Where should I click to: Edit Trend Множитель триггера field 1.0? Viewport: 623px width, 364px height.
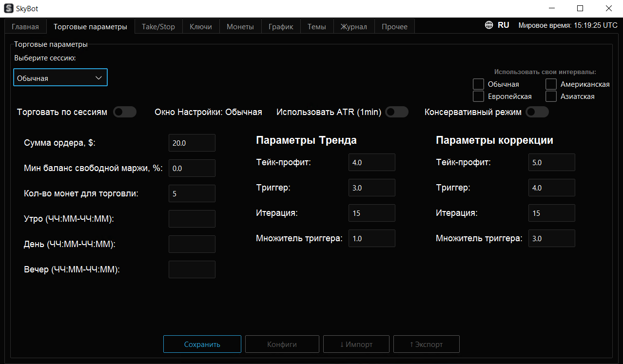click(x=372, y=238)
